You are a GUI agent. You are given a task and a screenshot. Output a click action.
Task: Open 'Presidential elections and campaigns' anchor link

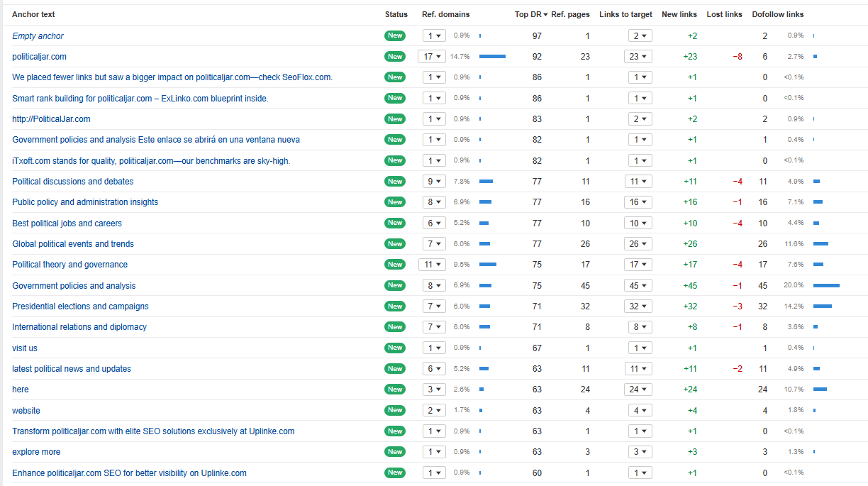tap(80, 306)
